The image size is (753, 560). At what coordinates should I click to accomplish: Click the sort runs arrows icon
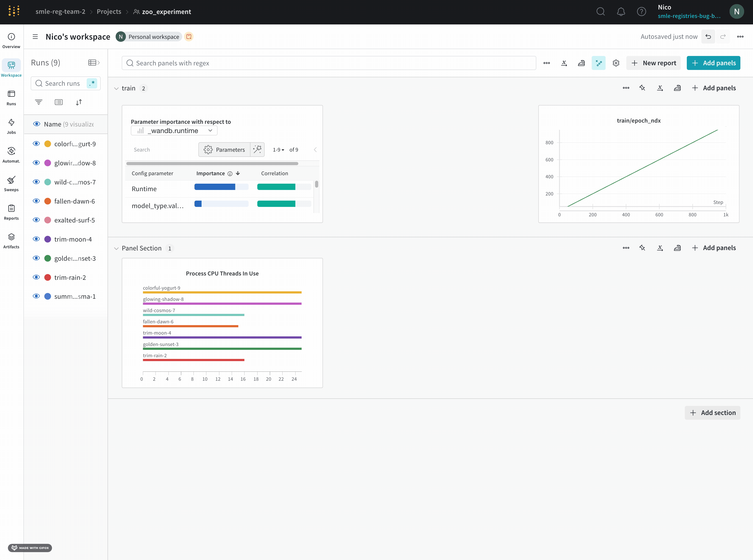[x=79, y=102]
